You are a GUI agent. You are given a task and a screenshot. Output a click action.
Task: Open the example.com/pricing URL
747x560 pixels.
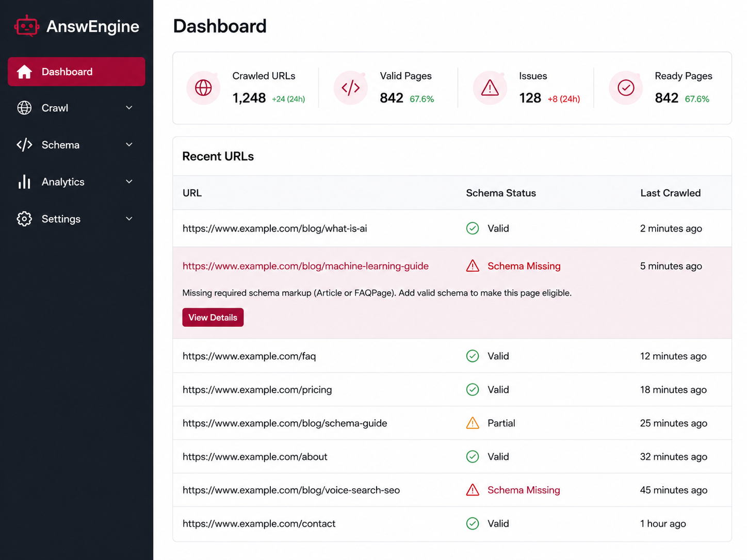[257, 390]
